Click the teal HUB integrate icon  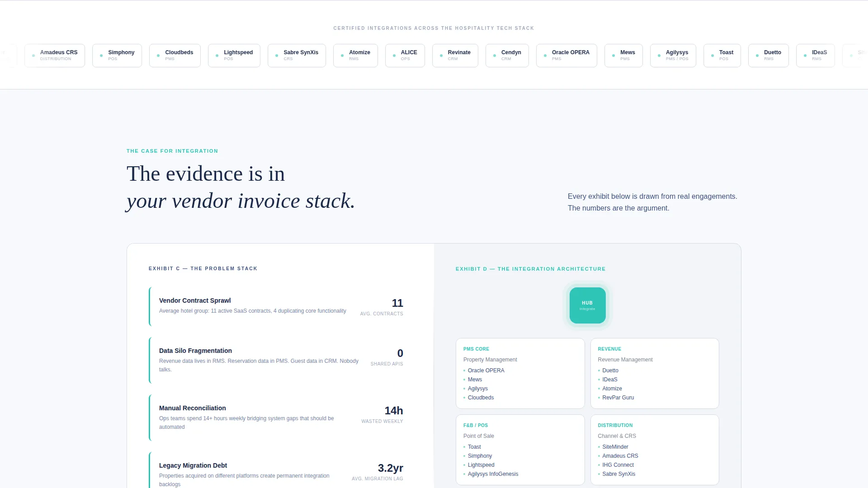(587, 305)
